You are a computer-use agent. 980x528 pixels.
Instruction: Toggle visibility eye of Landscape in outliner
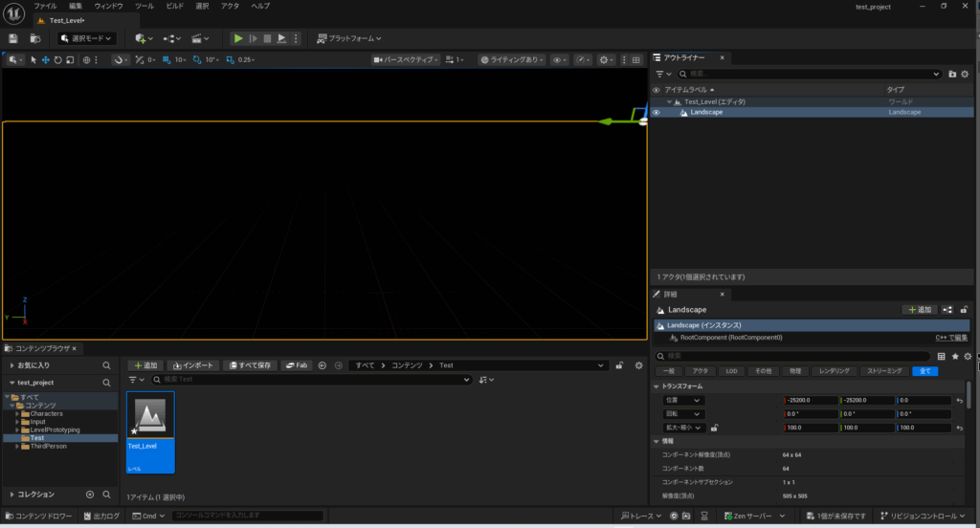pos(656,113)
